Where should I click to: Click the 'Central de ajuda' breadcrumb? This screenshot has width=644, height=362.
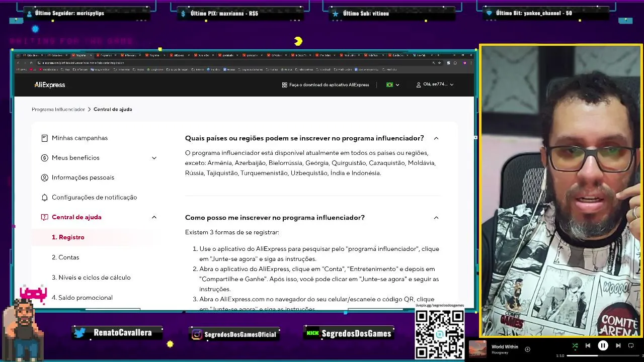(113, 109)
